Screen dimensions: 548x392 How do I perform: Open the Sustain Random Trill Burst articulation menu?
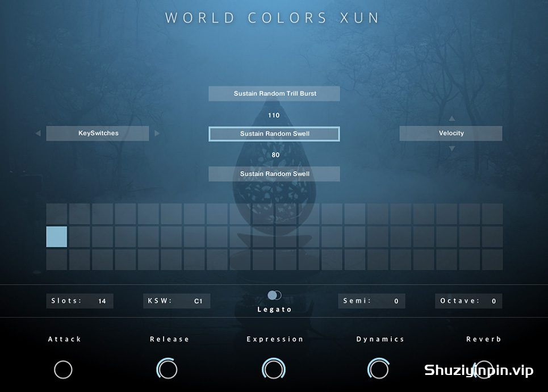(x=274, y=94)
